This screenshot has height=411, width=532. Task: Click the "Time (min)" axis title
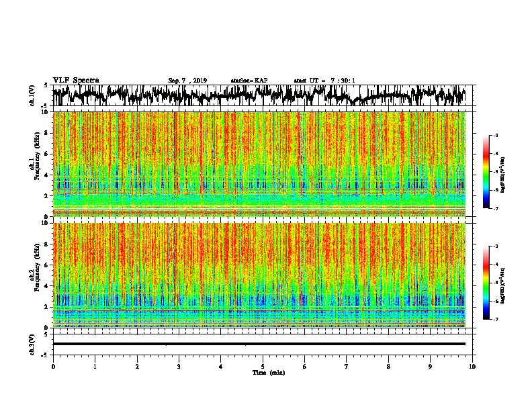tap(269, 373)
